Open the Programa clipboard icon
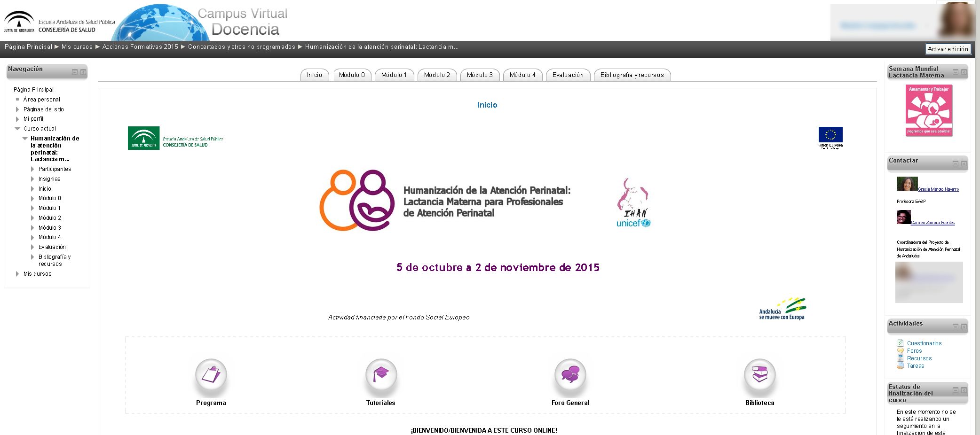 (211, 375)
